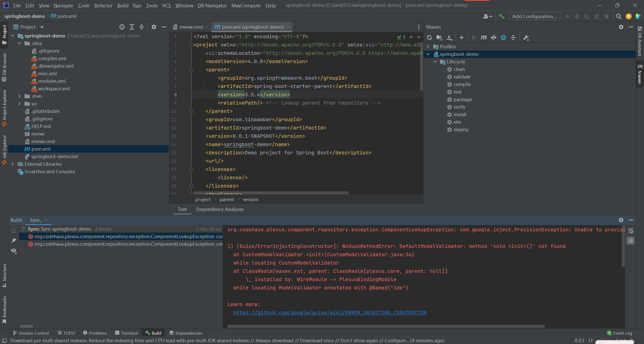Select HELP.md file
The image size is (644, 344).
(x=41, y=126)
